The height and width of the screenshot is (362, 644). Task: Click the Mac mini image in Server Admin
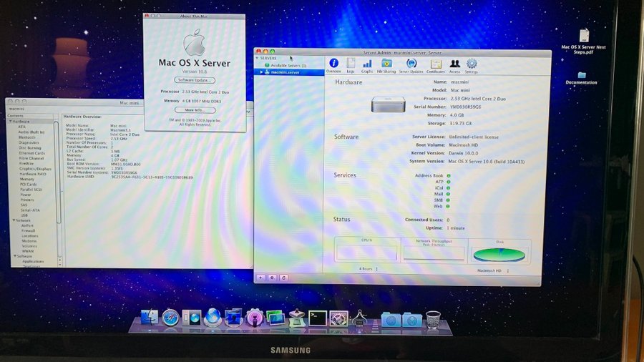tap(388, 104)
